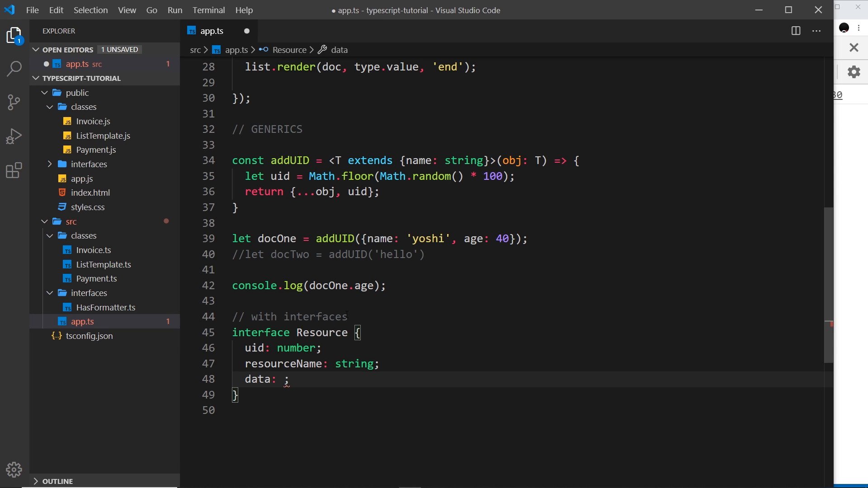The height and width of the screenshot is (488, 868).
Task: Click the profile avatar in browser window
Action: coord(844,28)
